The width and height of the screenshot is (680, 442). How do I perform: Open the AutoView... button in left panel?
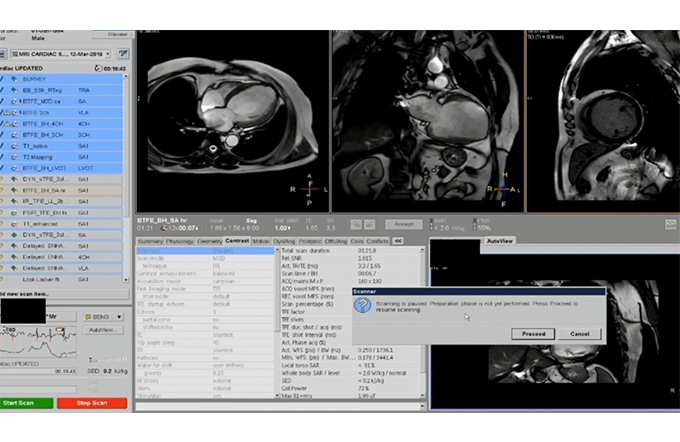click(x=103, y=330)
